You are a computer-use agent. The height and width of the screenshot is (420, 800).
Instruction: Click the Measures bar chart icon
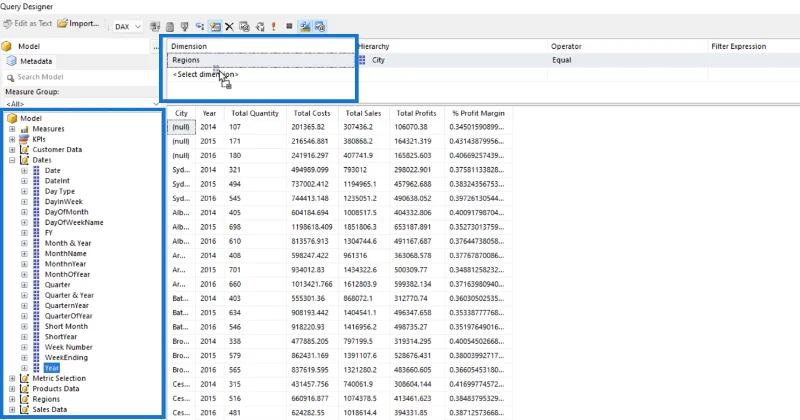[24, 129]
